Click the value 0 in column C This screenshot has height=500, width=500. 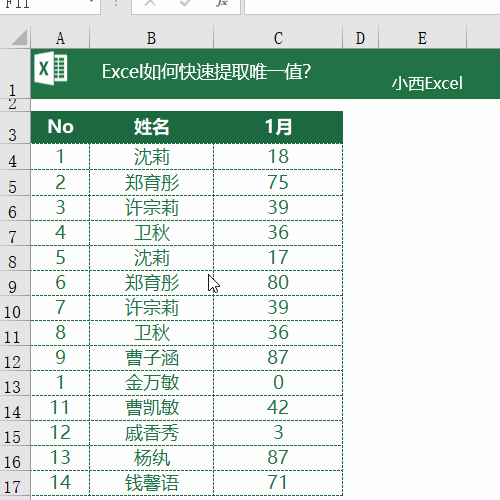click(278, 383)
